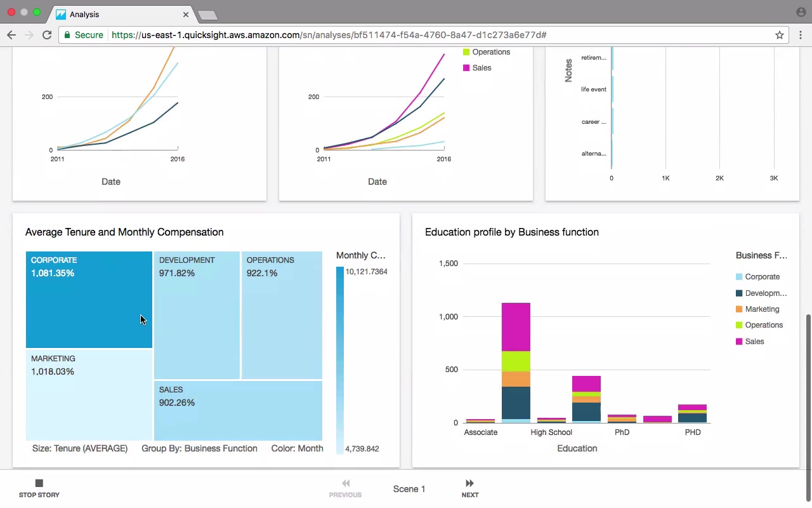Image resolution: width=812 pixels, height=508 pixels.
Task: Select the MARKETING treemap tile
Action: click(89, 395)
